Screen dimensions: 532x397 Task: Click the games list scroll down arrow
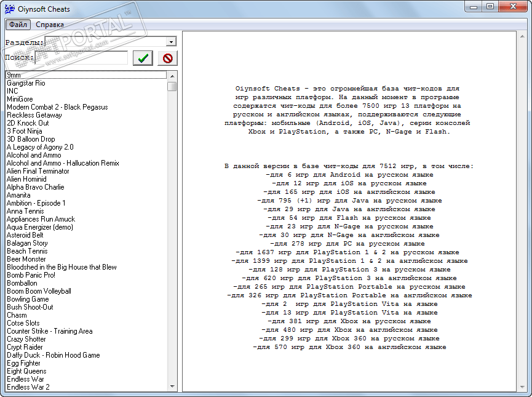pos(172,386)
